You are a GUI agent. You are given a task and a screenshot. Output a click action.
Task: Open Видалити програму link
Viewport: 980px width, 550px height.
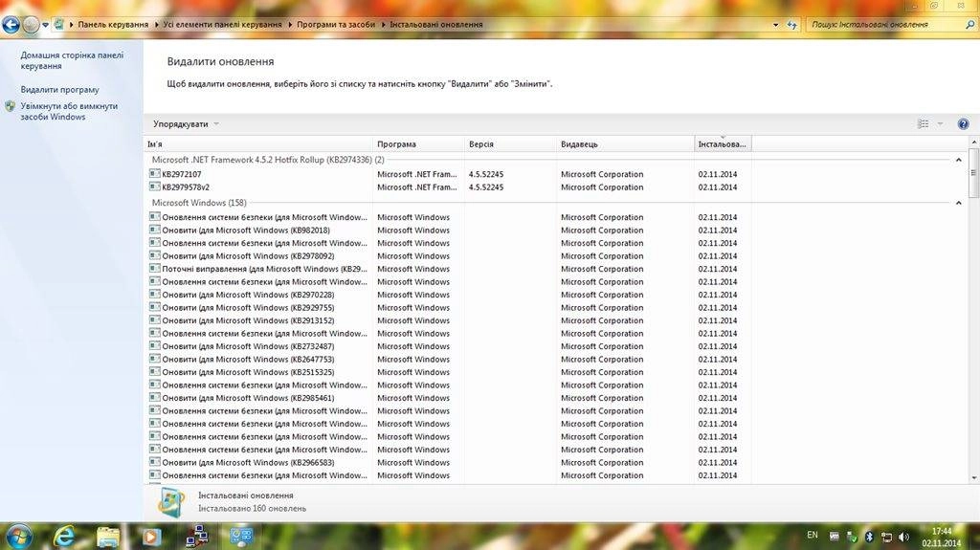click(59, 90)
